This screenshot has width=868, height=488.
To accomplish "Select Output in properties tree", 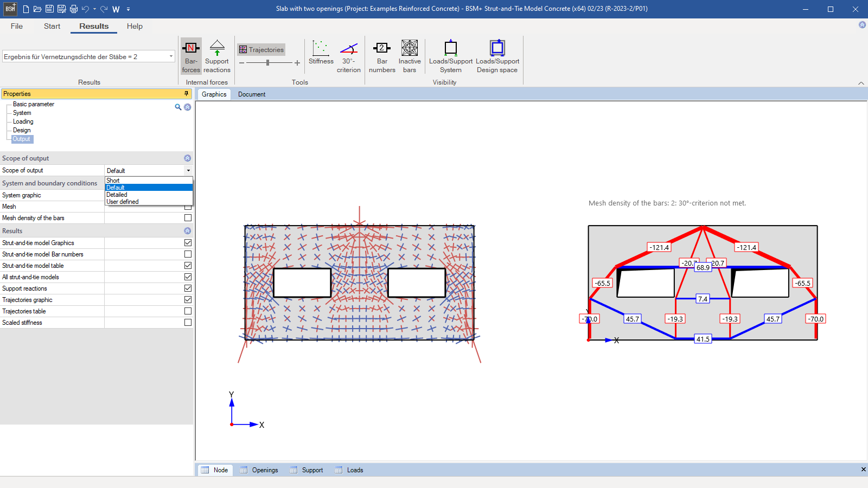I will tap(22, 139).
